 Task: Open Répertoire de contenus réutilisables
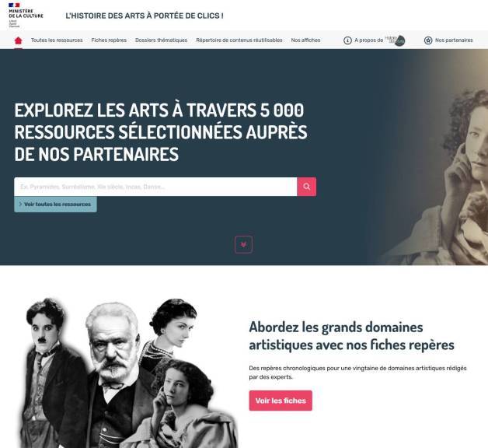(239, 40)
